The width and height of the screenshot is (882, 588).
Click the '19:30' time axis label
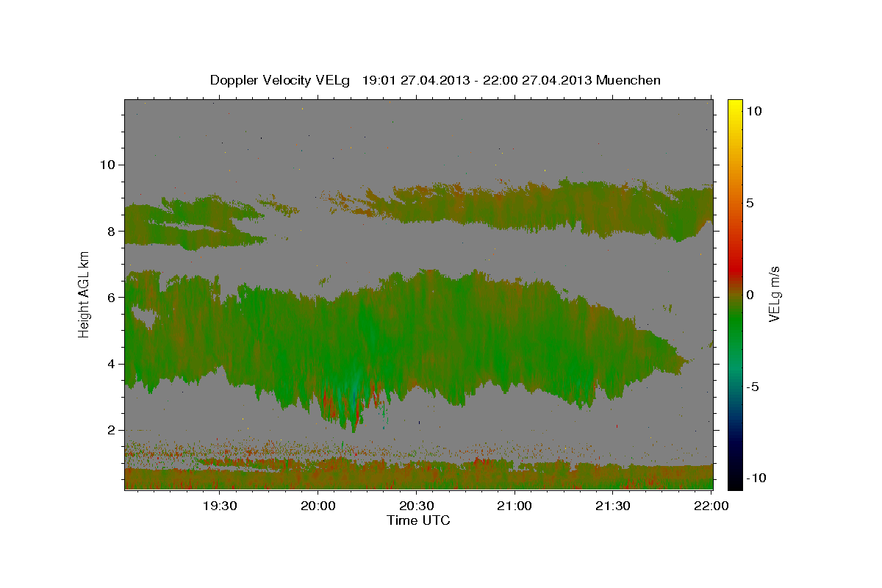[x=219, y=506]
